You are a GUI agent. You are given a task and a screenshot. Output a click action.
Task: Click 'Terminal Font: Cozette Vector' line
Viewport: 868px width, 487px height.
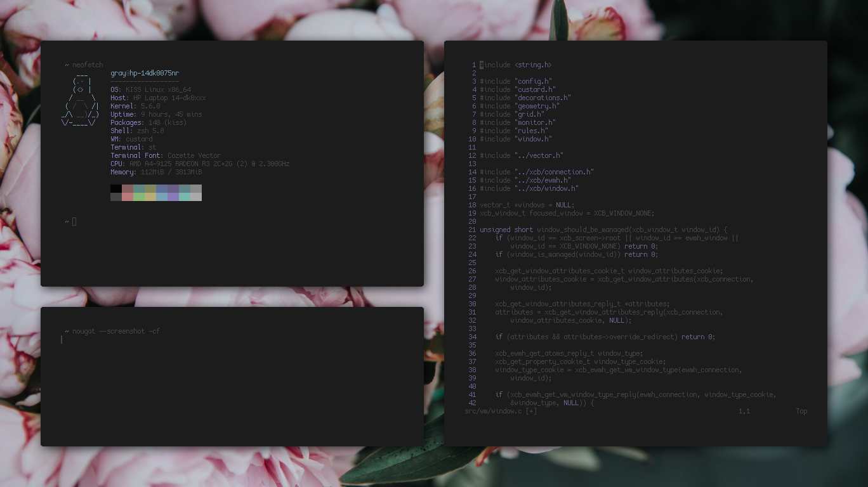(x=166, y=156)
